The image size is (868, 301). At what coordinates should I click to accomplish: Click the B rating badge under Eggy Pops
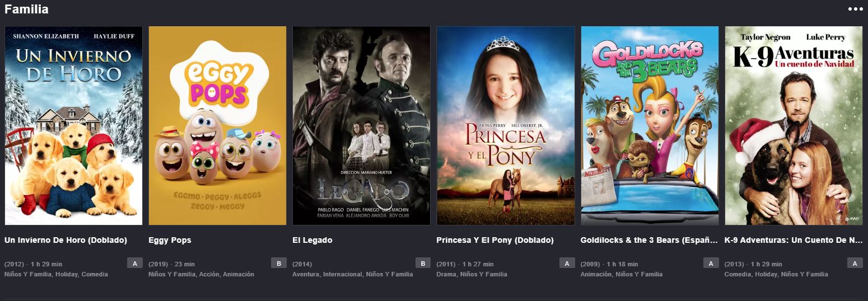tap(279, 263)
